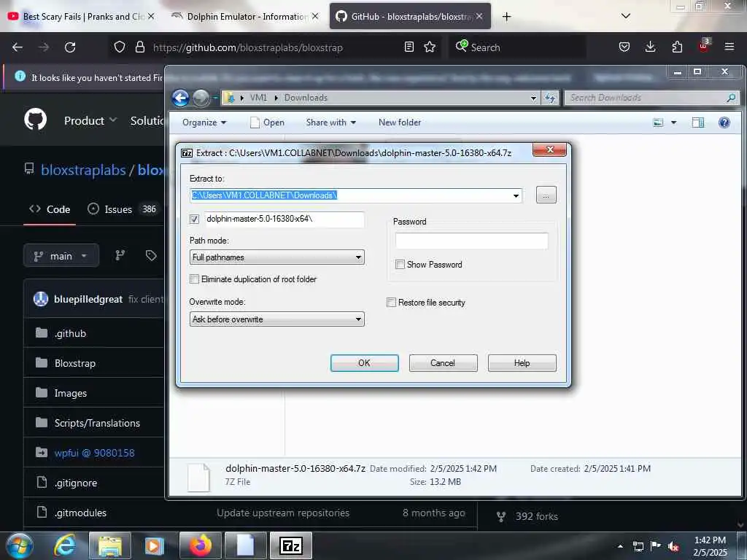Expand the Share with dropdown
747x560 pixels.
331,122
